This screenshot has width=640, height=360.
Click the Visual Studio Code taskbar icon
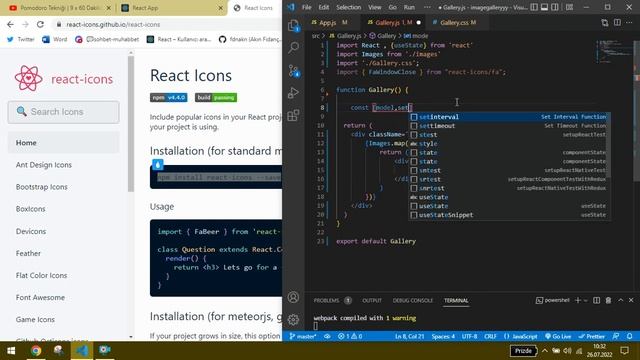pos(82,351)
